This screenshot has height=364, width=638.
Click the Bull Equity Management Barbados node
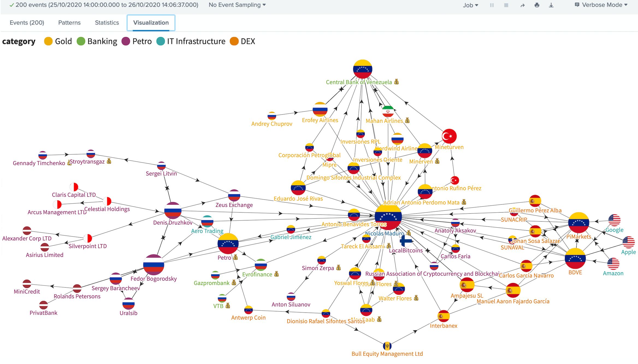[387, 346]
